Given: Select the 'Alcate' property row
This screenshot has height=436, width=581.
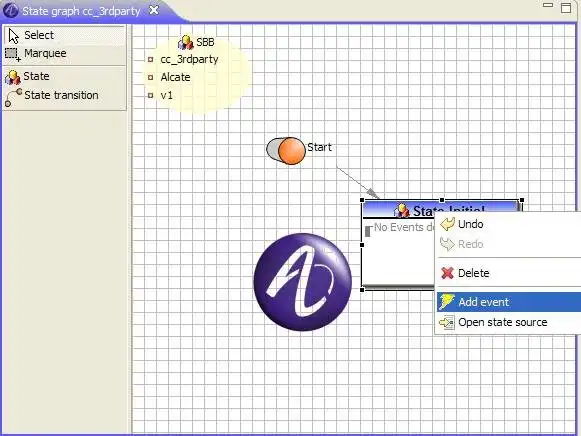Looking at the screenshot, I should (x=169, y=77).
